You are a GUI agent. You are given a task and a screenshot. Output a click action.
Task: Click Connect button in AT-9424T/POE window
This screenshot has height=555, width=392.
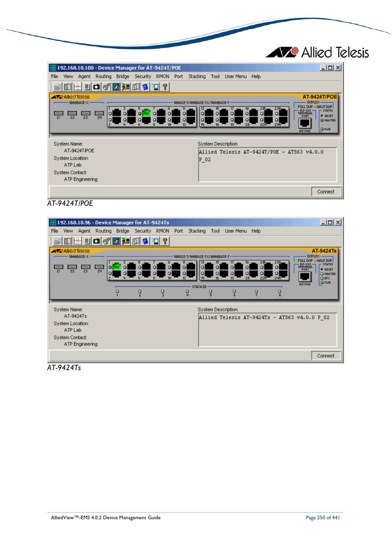click(x=326, y=192)
